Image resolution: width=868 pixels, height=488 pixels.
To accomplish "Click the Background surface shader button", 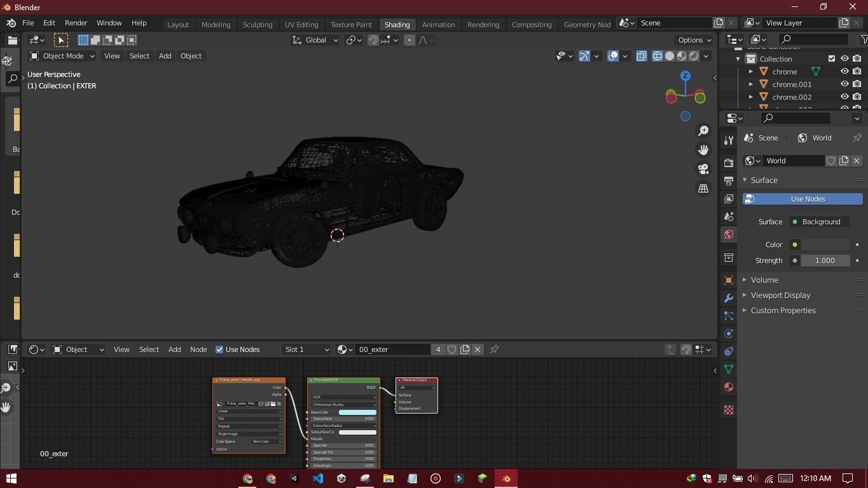I will pos(819,222).
